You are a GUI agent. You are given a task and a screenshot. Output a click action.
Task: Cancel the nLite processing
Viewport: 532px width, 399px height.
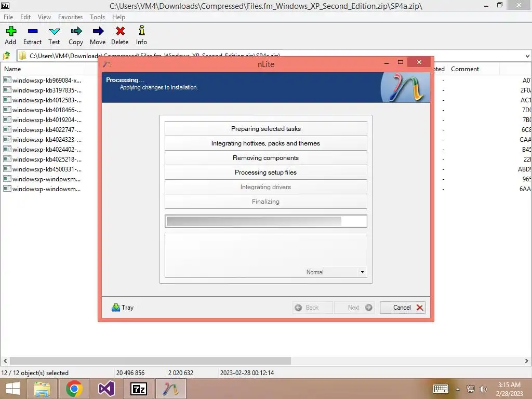[x=403, y=308]
